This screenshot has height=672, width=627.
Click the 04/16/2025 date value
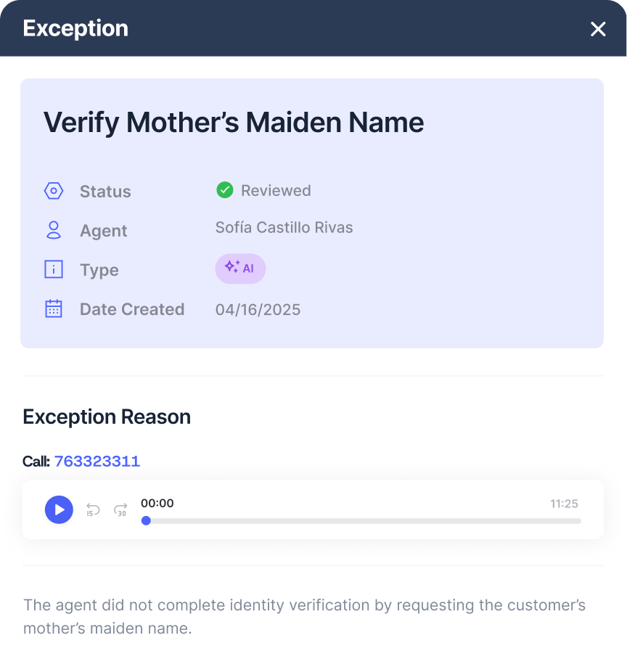click(258, 309)
